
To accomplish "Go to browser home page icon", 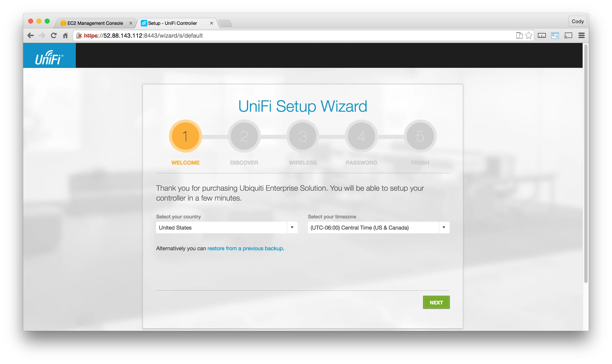I will [65, 36].
